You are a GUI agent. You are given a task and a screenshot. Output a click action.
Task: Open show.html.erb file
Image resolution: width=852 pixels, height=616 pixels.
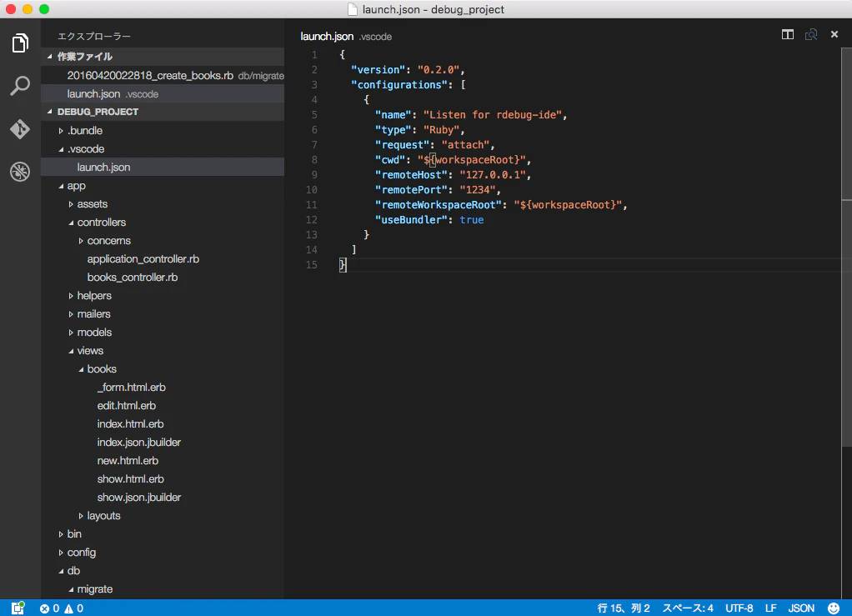click(130, 479)
